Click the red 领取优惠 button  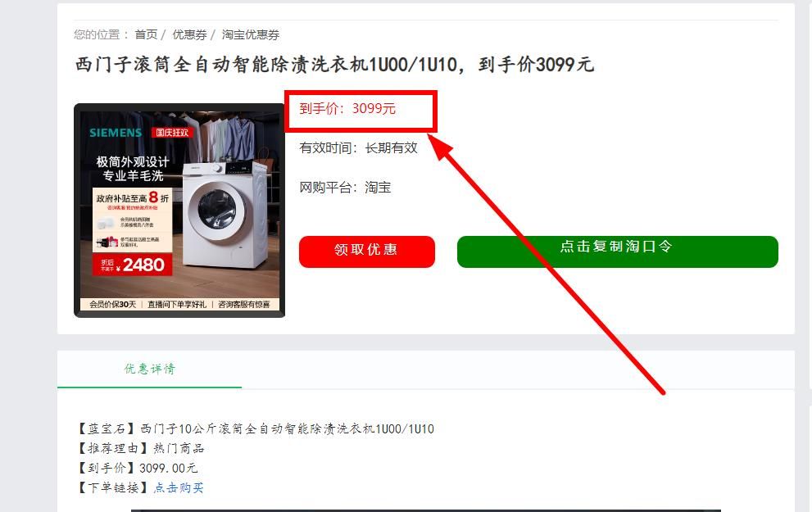pyautogui.click(x=366, y=251)
